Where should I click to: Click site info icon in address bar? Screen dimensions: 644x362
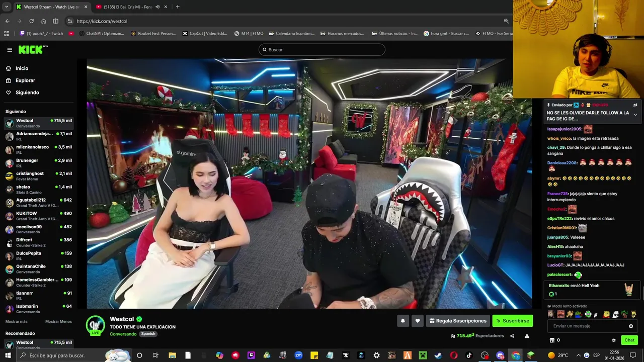70,21
